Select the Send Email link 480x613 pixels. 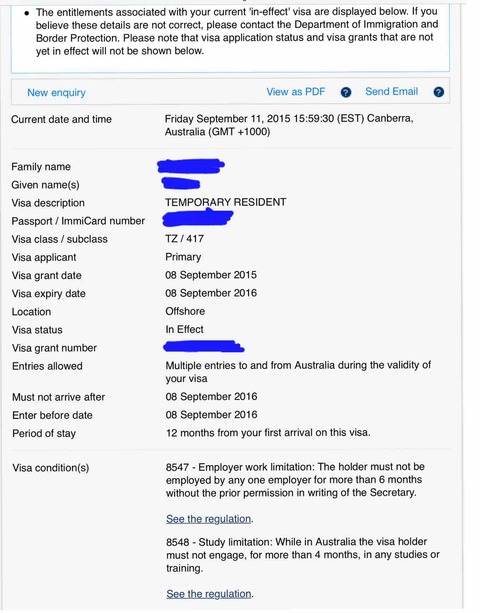click(391, 91)
